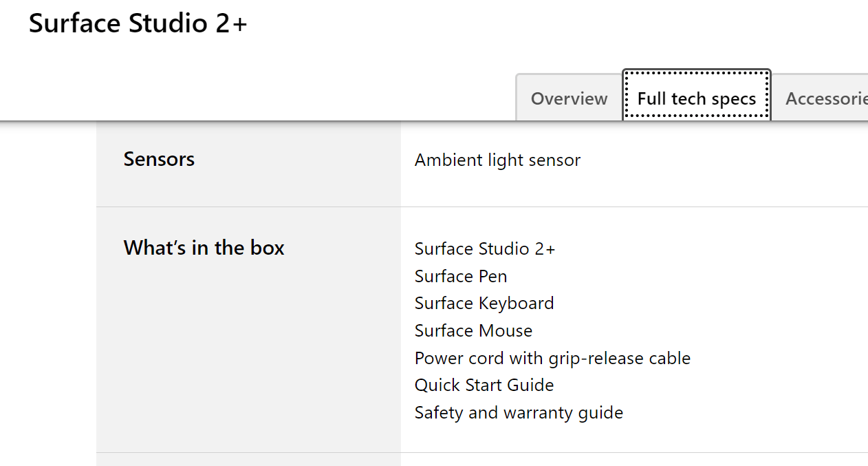The height and width of the screenshot is (466, 868).
Task: Click the Power cord list item
Action: point(552,358)
